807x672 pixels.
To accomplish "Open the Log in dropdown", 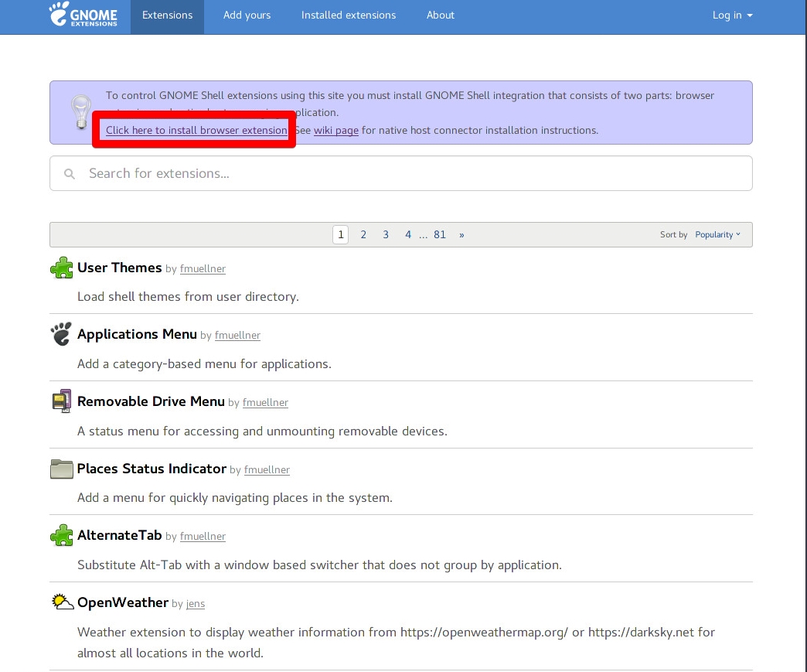I will pos(732,15).
